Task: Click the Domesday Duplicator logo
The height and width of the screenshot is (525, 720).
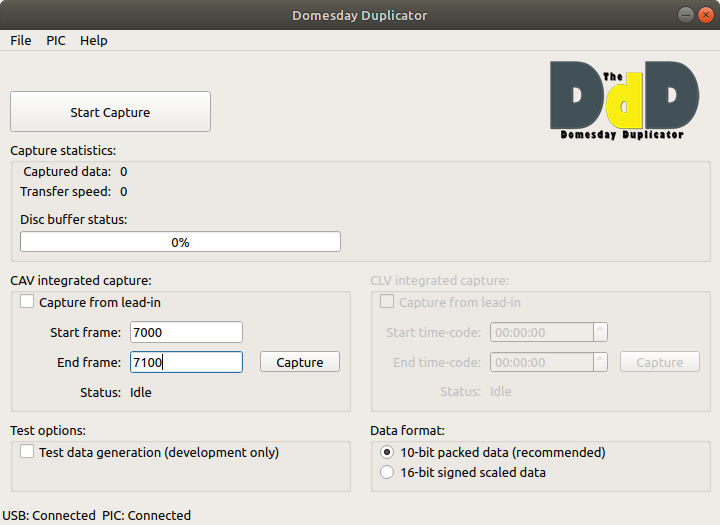Action: coord(624,100)
